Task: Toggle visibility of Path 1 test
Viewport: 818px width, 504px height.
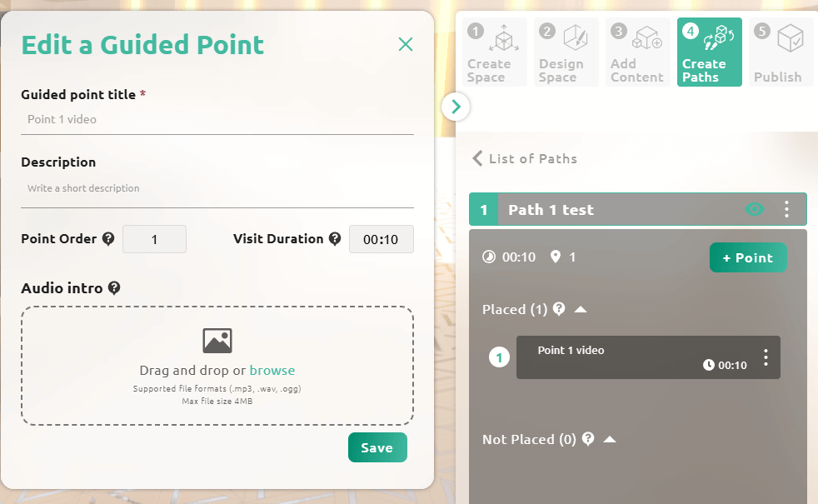Action: [x=755, y=209]
